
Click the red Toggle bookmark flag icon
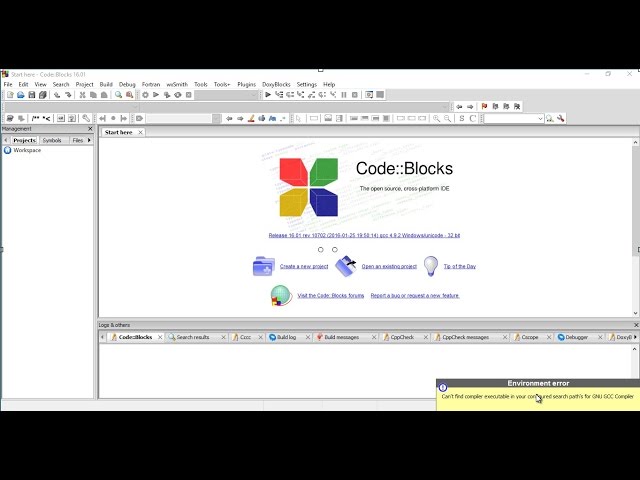484,107
